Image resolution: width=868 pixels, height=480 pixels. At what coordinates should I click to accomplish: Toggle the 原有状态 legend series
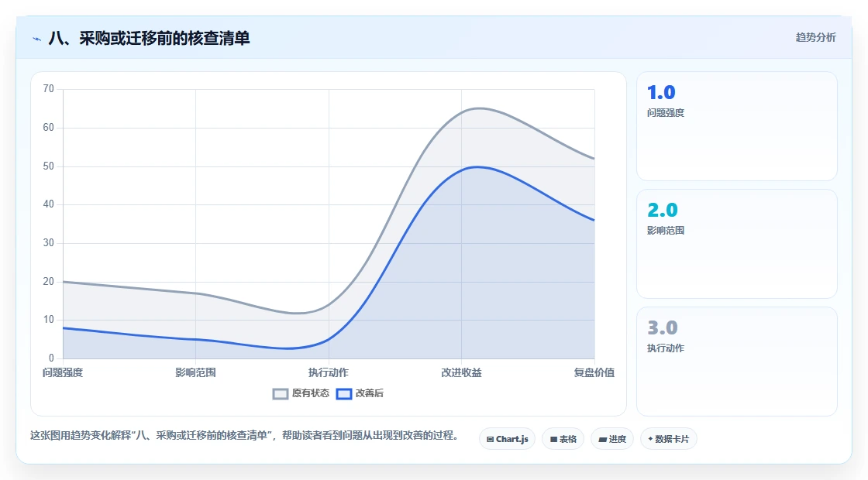[301, 393]
